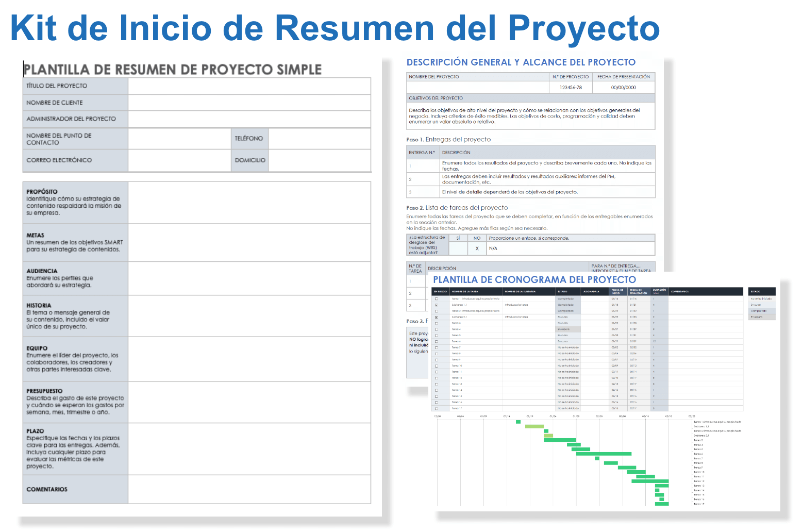Click the blank field beside Correo Electrónico
This screenshot has height=532, width=803.
click(179, 160)
